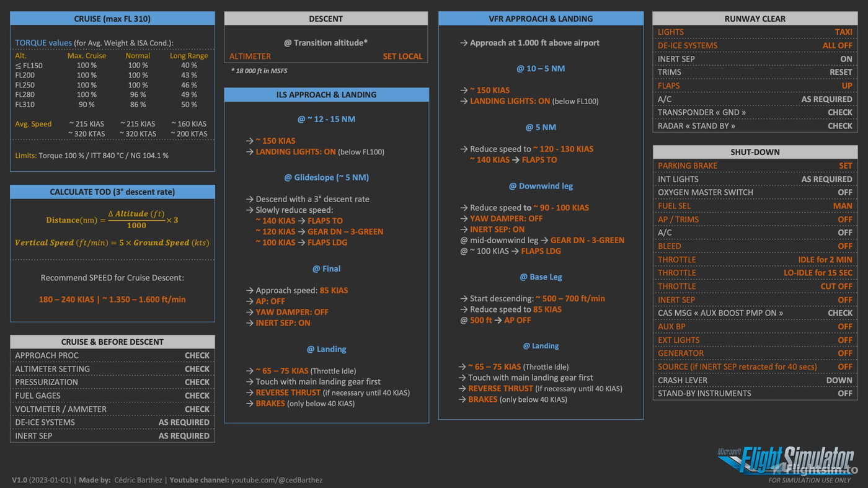Click the Flightsim.to watermark

tap(821, 469)
